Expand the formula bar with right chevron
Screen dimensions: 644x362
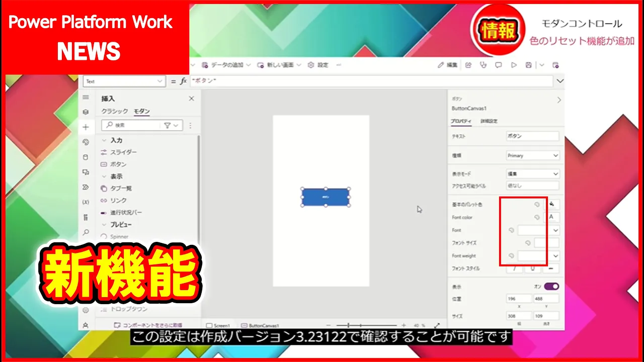coord(560,81)
